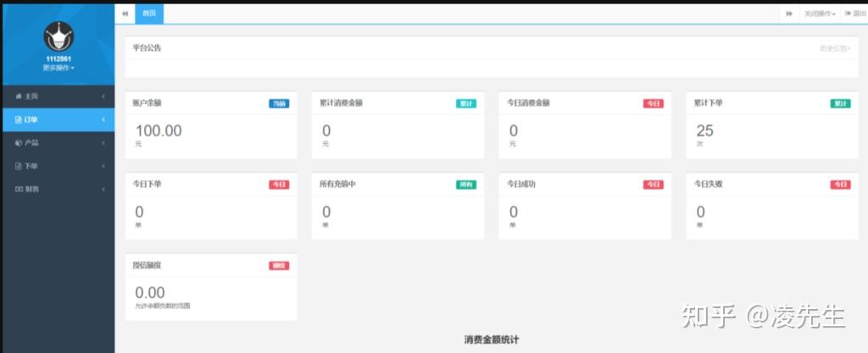The image size is (868, 353).
Task: Click the 消费金额统计 chart heading
Action: pyautogui.click(x=491, y=339)
